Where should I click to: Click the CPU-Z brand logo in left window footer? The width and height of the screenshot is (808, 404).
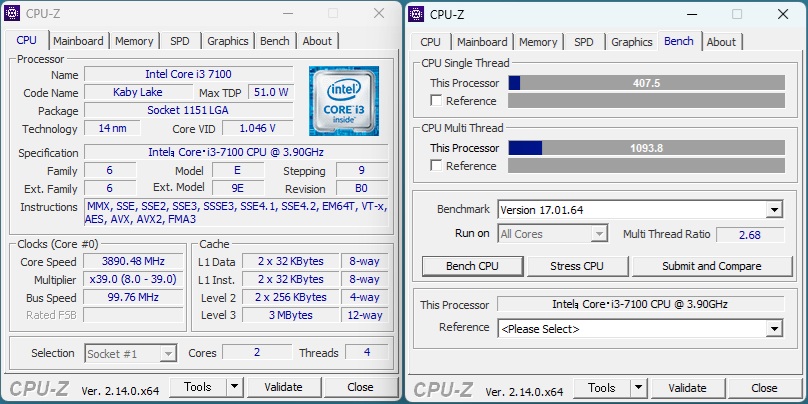coord(39,389)
